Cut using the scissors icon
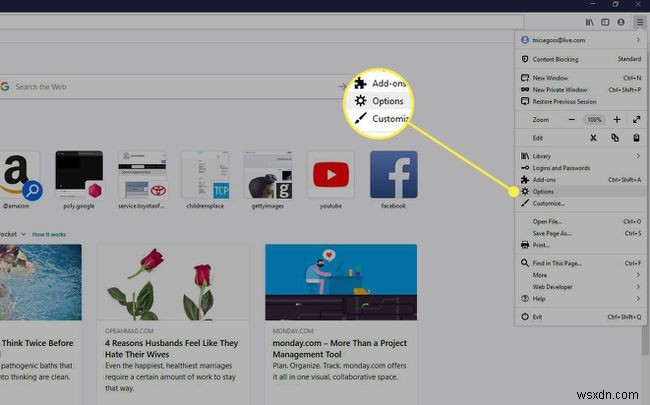The width and height of the screenshot is (650, 405). (593, 138)
